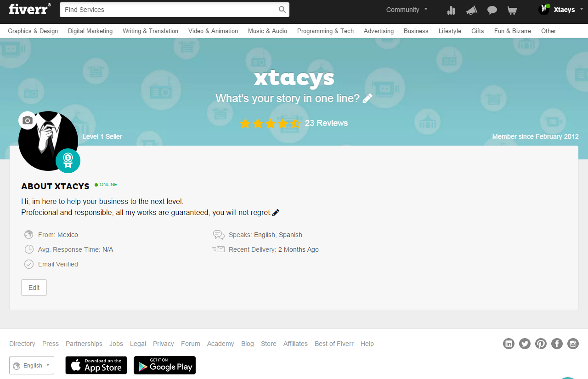
Task: Open Graphics & Design category
Action: (33, 31)
